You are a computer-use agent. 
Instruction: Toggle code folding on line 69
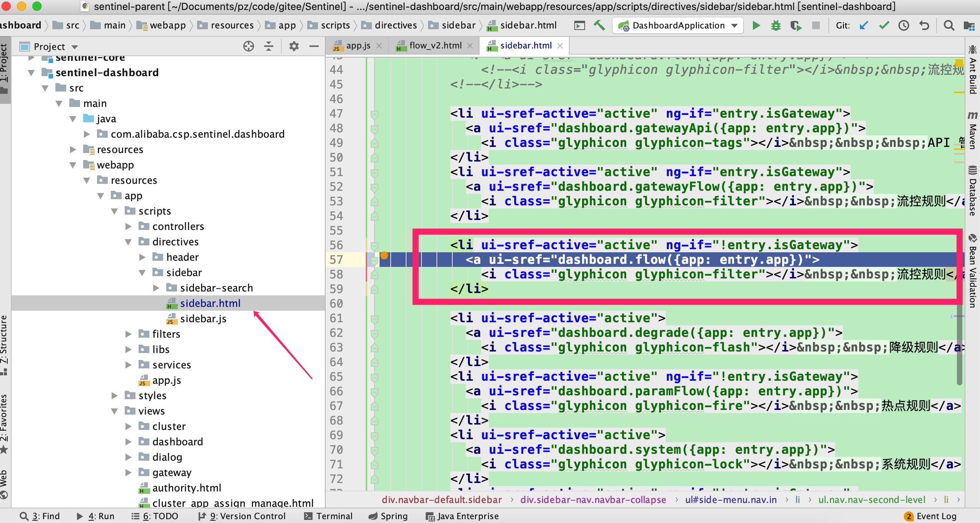374,436
